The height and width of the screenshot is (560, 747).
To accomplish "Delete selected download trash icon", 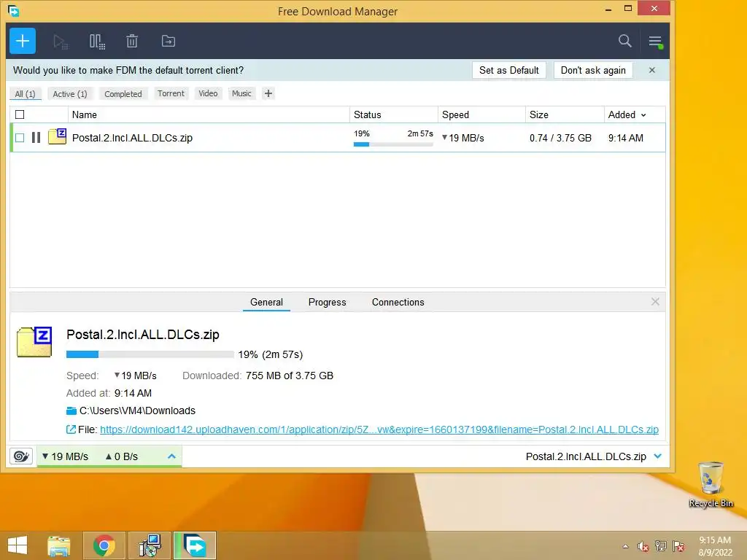I will click(x=132, y=42).
